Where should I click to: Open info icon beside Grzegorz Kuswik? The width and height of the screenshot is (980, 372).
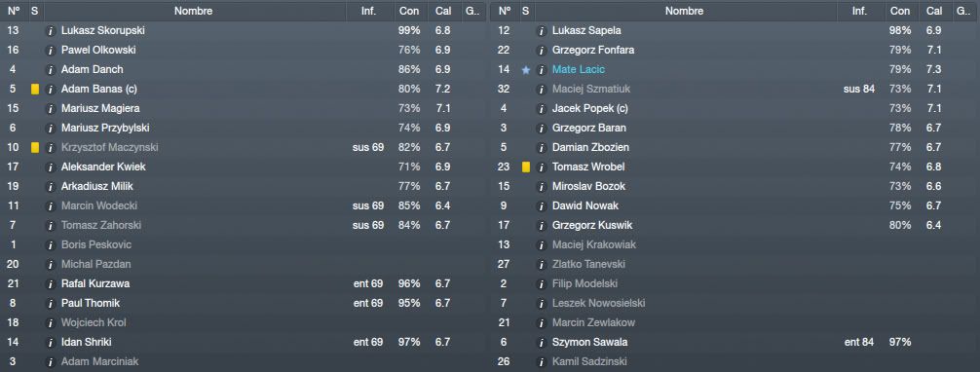pyautogui.click(x=543, y=226)
